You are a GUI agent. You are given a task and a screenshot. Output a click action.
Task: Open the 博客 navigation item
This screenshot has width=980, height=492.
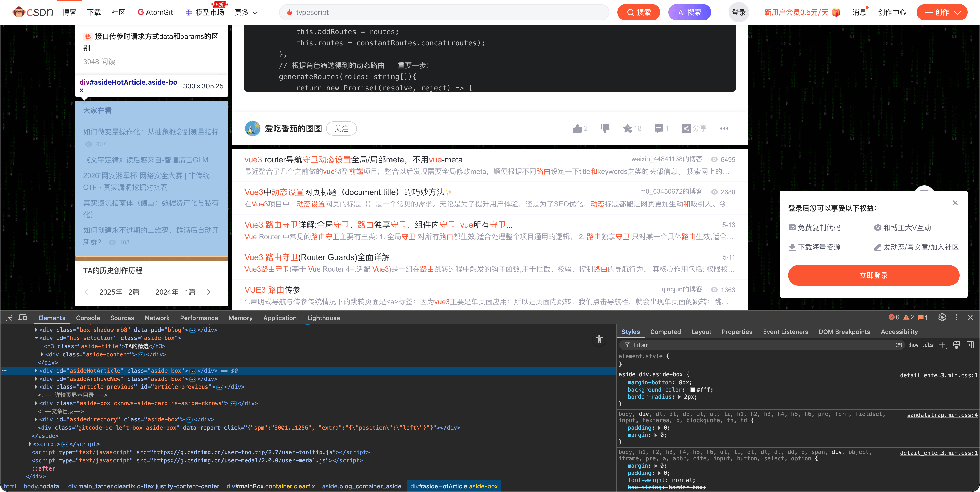[x=69, y=12]
